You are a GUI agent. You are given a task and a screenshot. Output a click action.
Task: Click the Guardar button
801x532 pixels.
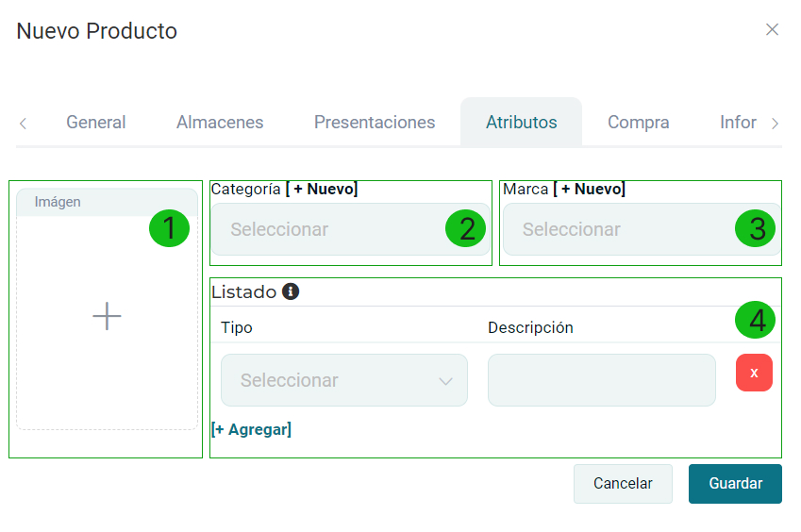click(x=735, y=483)
